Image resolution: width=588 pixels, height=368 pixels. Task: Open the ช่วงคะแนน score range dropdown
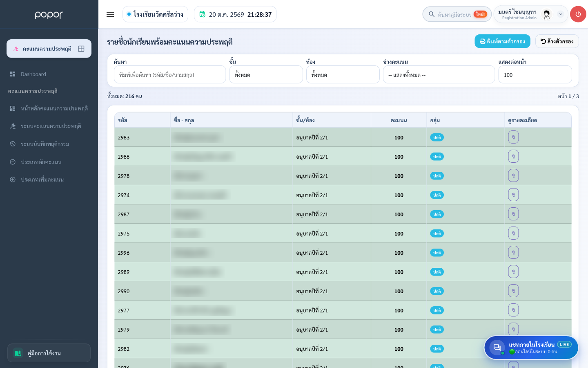point(439,75)
